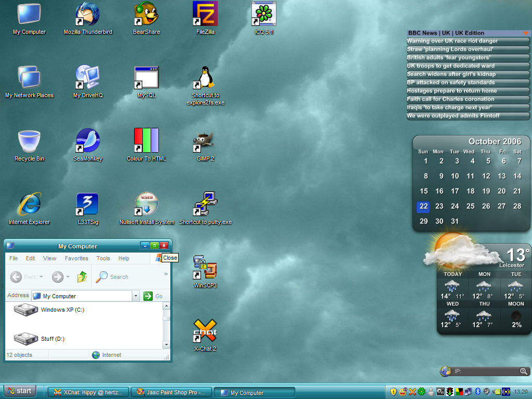Screen dimensions: 532x399
Task: Click the Search magnifier in My Computer toolbar
Action: (101, 277)
